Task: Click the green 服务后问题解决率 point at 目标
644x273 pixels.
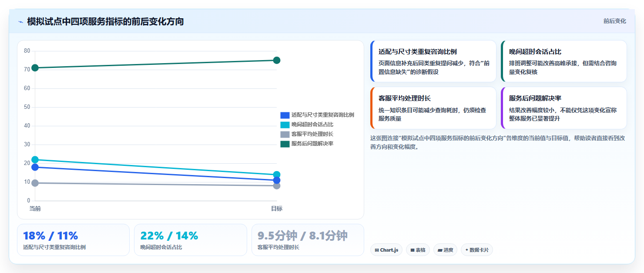Action: 277,60
